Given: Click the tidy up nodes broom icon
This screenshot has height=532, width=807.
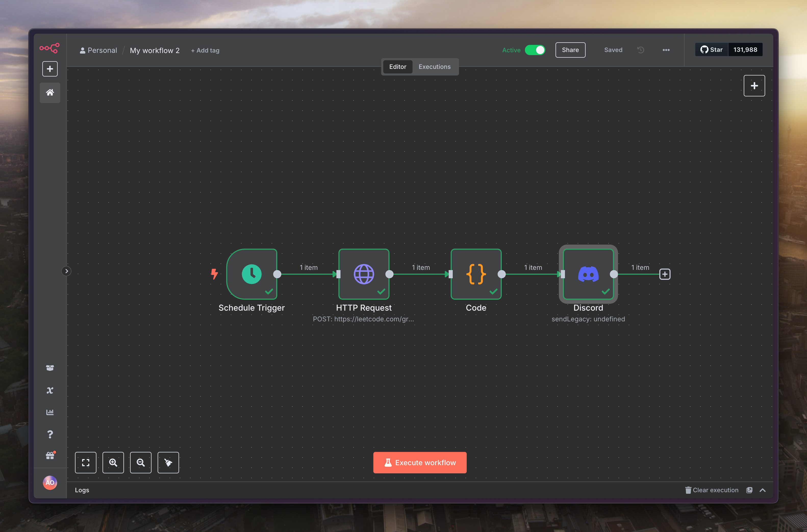Looking at the screenshot, I should pos(168,462).
